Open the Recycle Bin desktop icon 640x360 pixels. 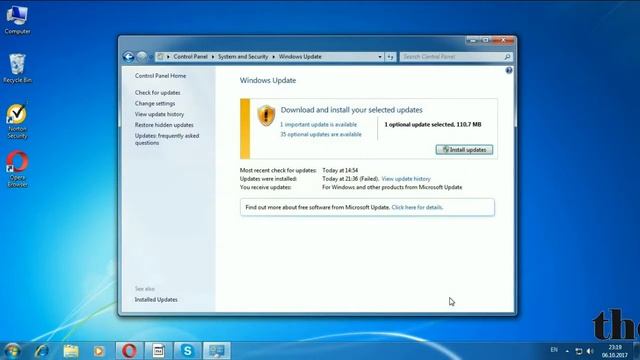(17, 68)
